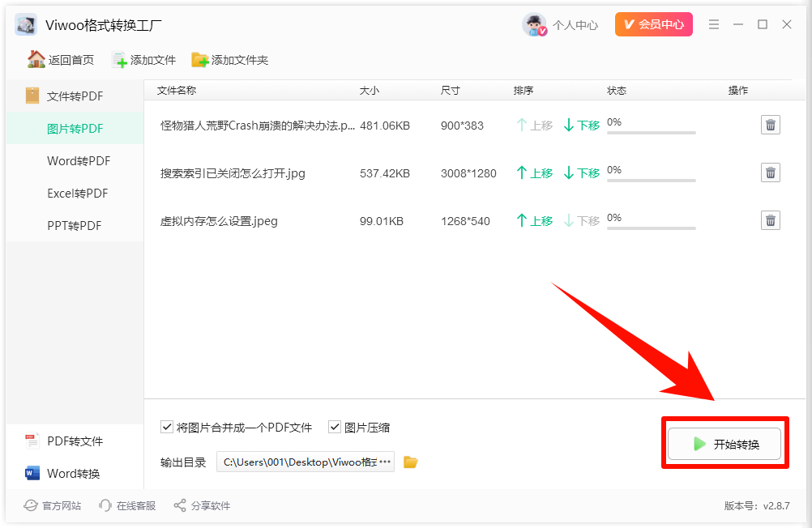Click size value 99.01KB

click(382, 222)
